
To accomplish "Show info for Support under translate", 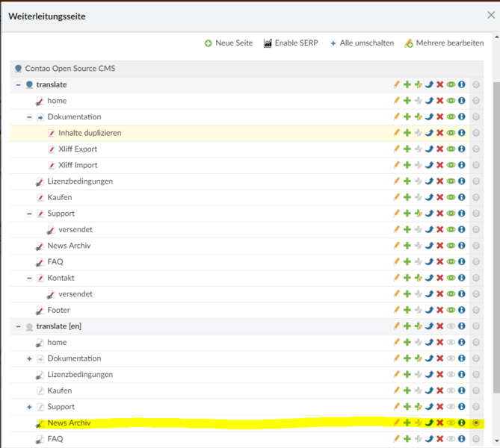I will (462, 214).
